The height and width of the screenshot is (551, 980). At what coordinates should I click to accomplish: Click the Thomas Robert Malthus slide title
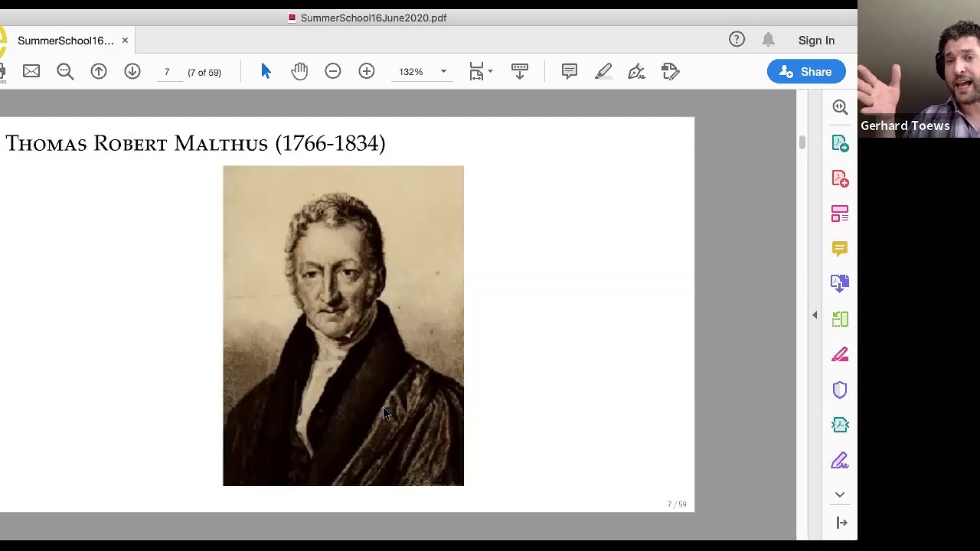[x=195, y=143]
